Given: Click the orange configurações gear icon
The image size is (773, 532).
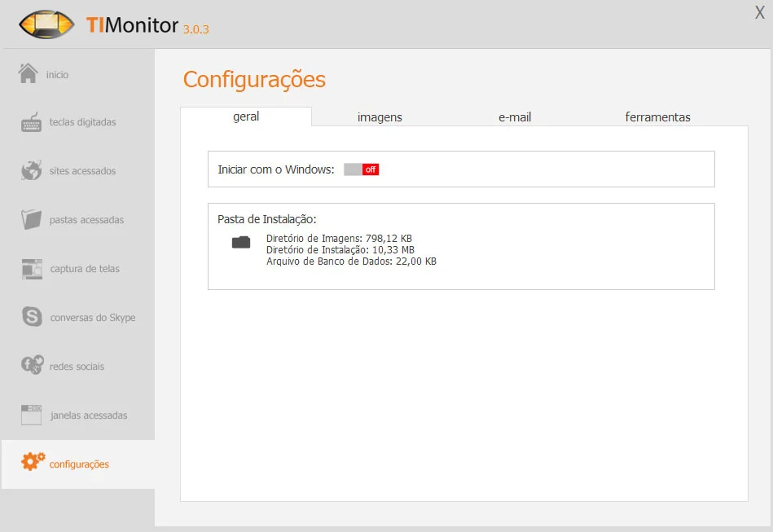Looking at the screenshot, I should pos(32,462).
